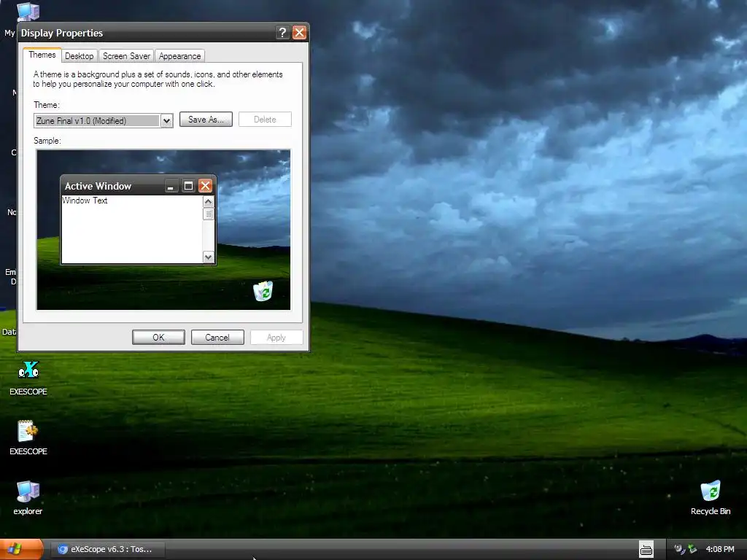Click the sample Recycle Bin icon in the preview

point(263,291)
